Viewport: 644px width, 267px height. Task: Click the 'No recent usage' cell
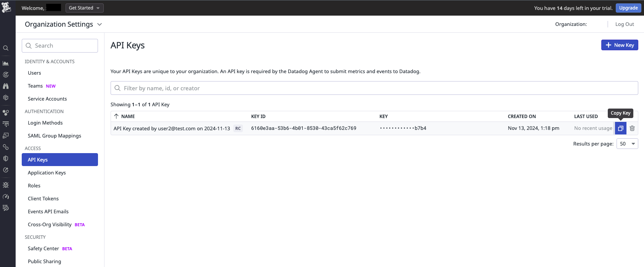tap(593, 128)
